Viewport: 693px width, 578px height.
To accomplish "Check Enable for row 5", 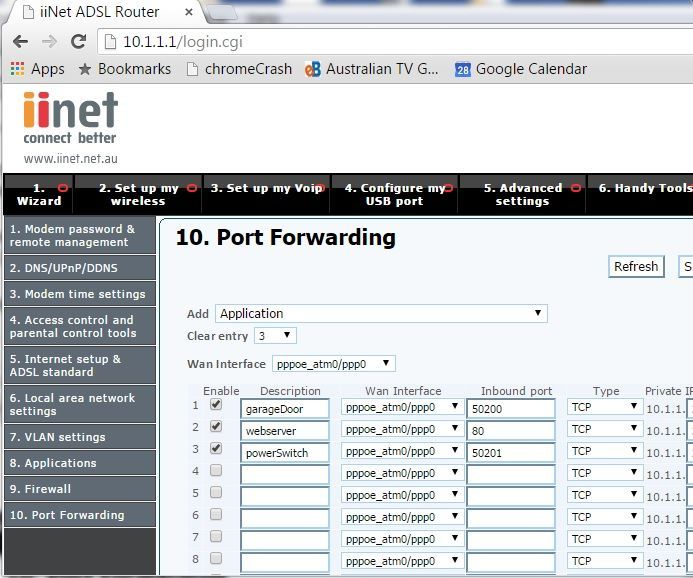I will 216,492.
